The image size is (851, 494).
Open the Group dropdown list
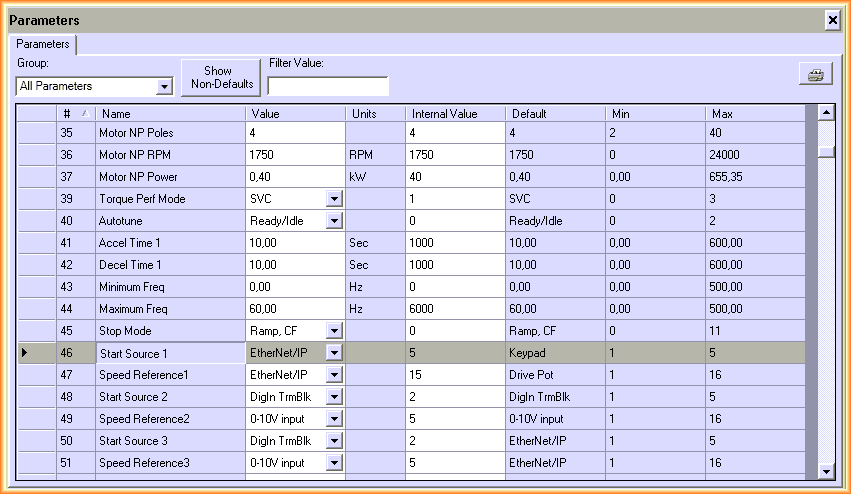pyautogui.click(x=165, y=87)
